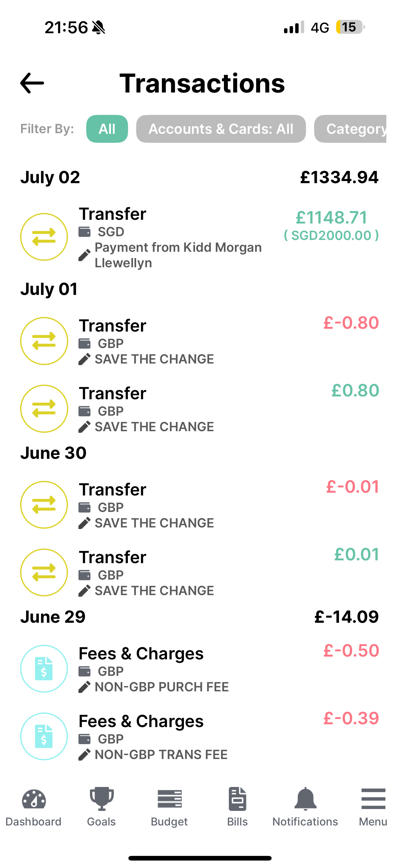Open Accounts & Cards: All filter
This screenshot has width=400, height=868.
pos(221,129)
